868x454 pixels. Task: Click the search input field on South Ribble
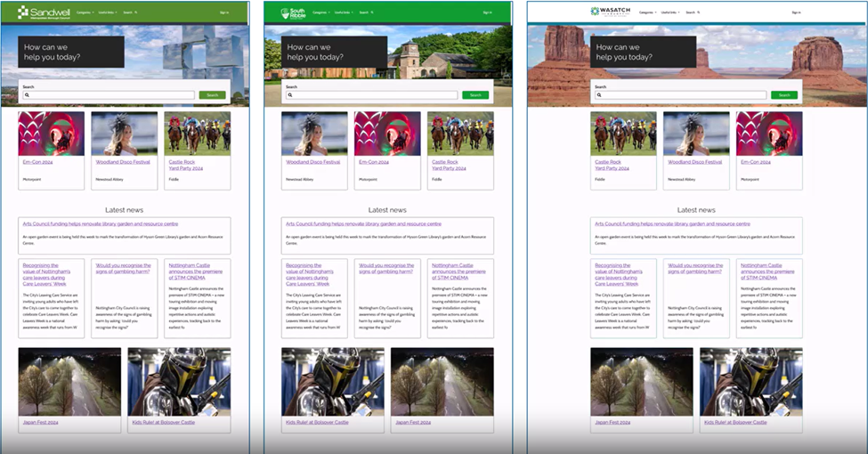pos(372,95)
